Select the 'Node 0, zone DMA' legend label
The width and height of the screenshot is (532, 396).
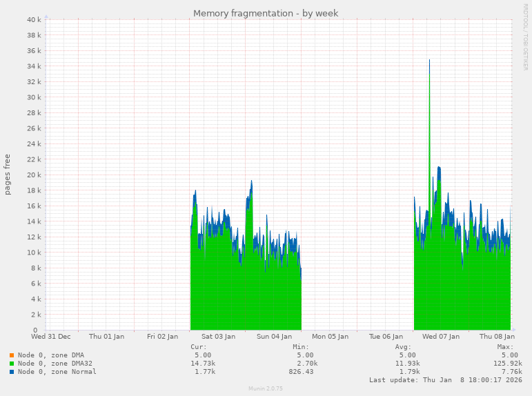click(51, 355)
